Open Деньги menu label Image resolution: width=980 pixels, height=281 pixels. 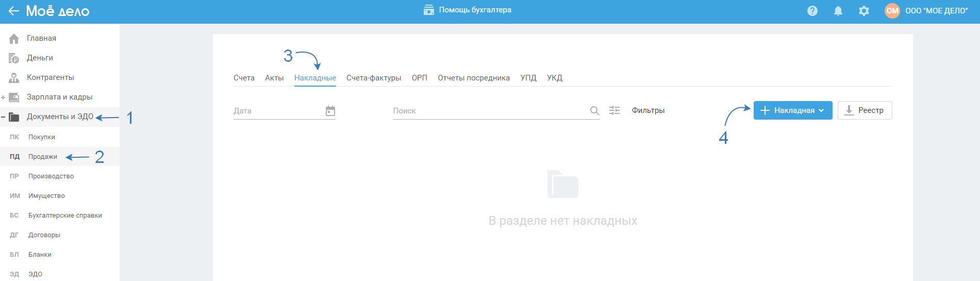pyautogui.click(x=40, y=58)
